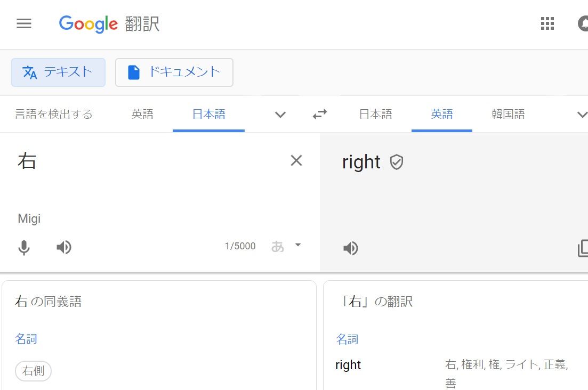This screenshot has width=588, height=390.
Task: Switch to the ドキュメント tab
Action: [x=174, y=72]
